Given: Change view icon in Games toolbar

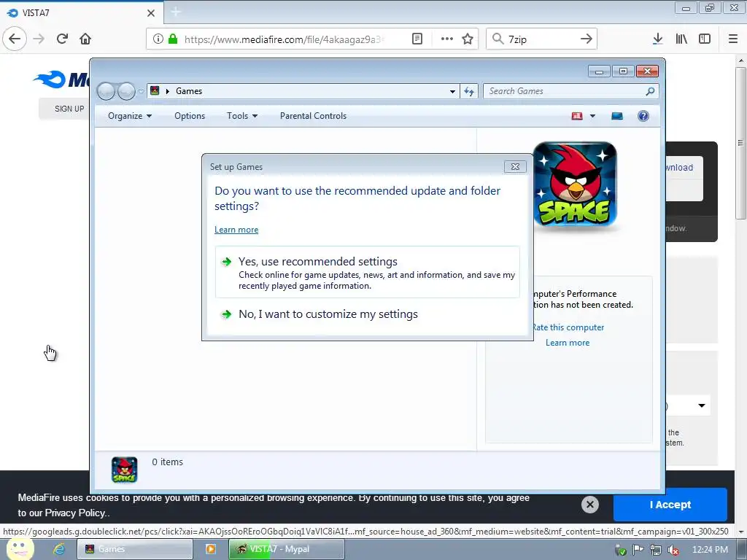Looking at the screenshot, I should click(577, 116).
